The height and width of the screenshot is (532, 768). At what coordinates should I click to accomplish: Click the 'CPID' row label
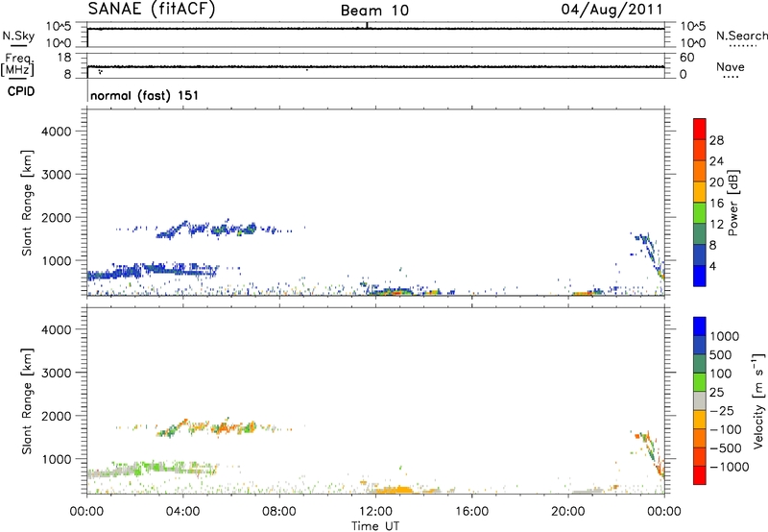(21, 91)
